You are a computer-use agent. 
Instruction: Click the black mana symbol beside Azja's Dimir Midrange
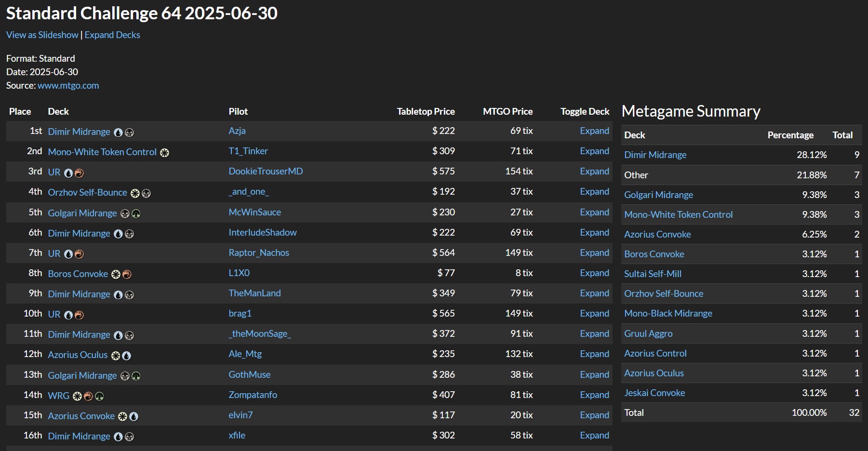129,133
